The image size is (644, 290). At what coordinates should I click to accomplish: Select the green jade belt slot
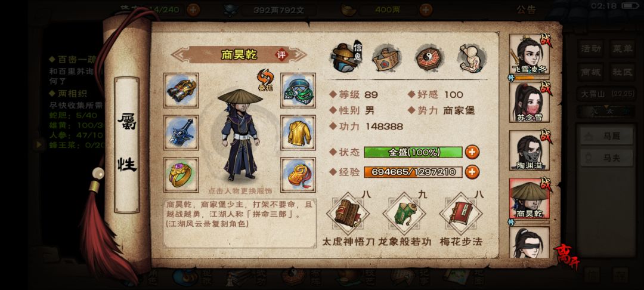[x=298, y=90]
